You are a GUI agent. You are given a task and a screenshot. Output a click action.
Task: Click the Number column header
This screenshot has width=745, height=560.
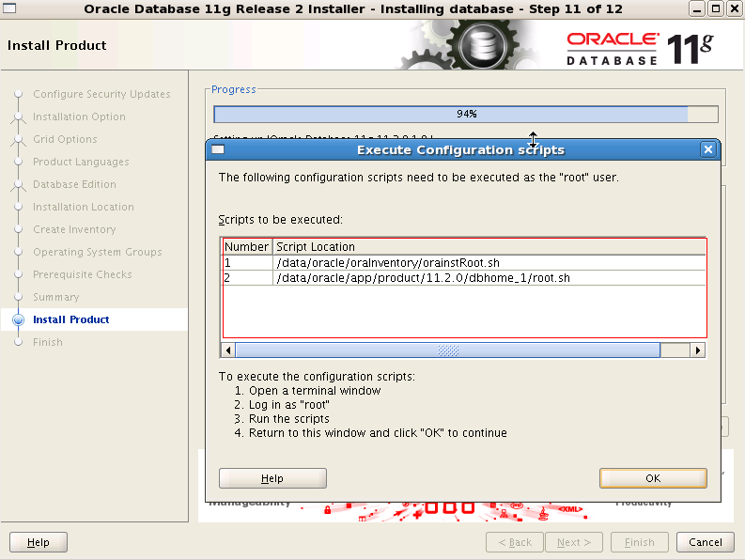point(247,247)
